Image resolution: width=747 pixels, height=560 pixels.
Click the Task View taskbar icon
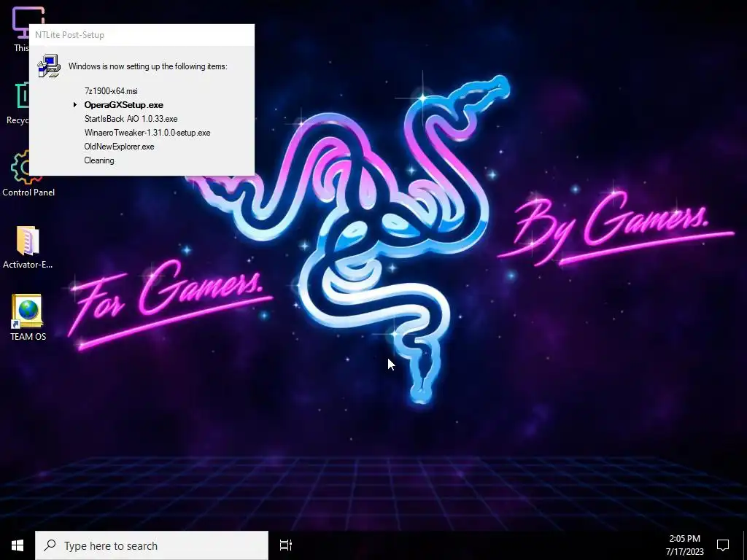point(285,545)
